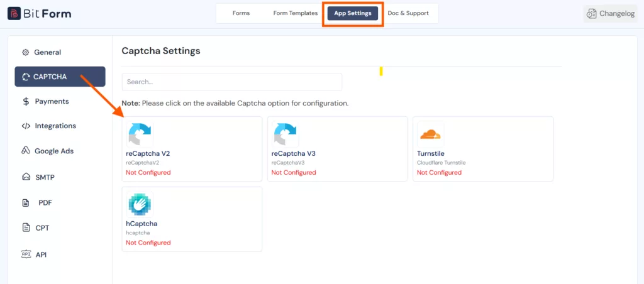Click the Cloudflare Turnstile cloud icon
644x284 pixels.
[x=430, y=134]
